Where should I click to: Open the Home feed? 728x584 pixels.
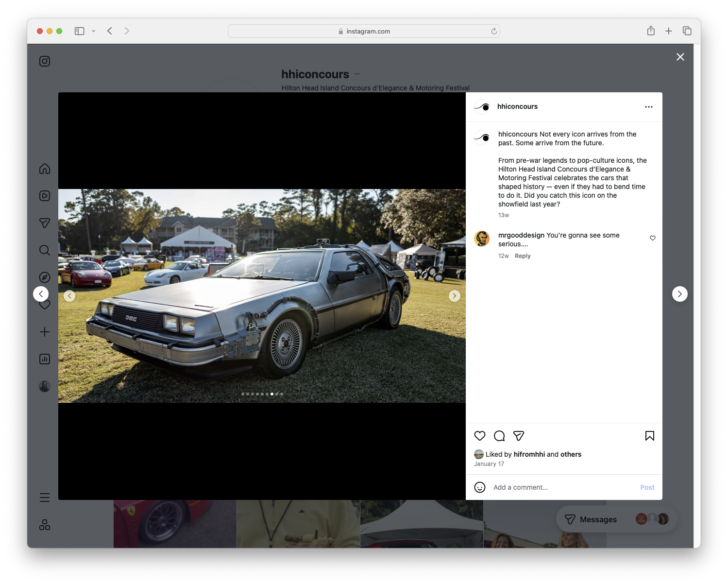tap(44, 169)
